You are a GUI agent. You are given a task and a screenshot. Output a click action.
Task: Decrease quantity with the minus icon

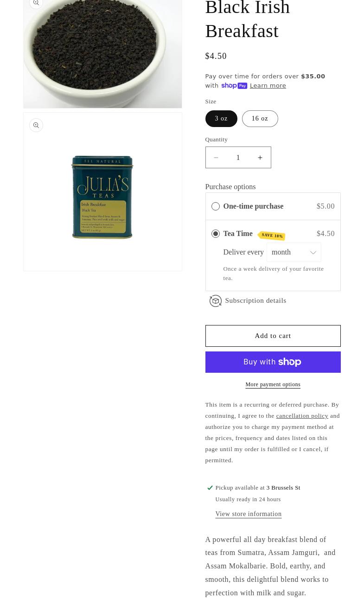pyautogui.click(x=216, y=158)
